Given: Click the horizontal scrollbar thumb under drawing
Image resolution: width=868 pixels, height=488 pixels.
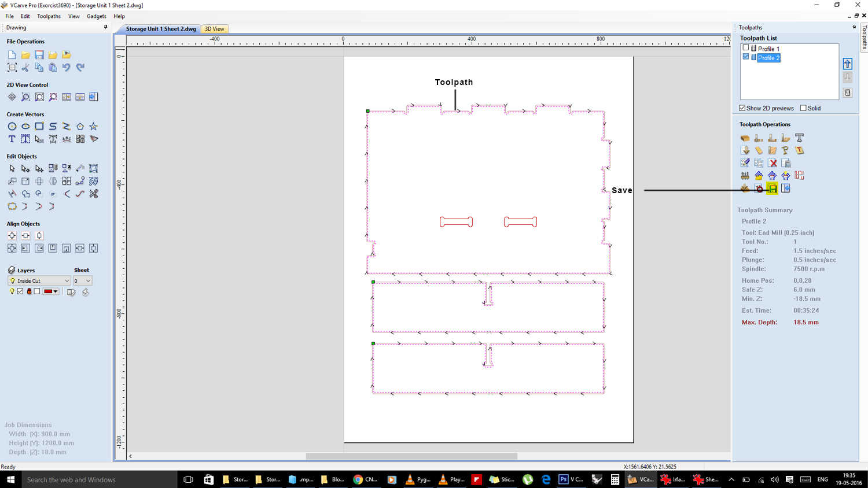Looking at the screenshot, I should pos(411,456).
